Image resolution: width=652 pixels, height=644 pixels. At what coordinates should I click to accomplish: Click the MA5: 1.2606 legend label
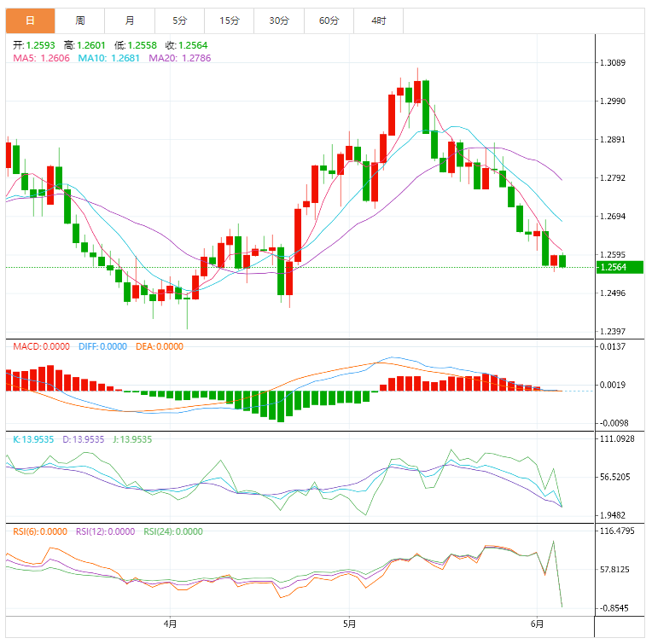[x=41, y=58]
